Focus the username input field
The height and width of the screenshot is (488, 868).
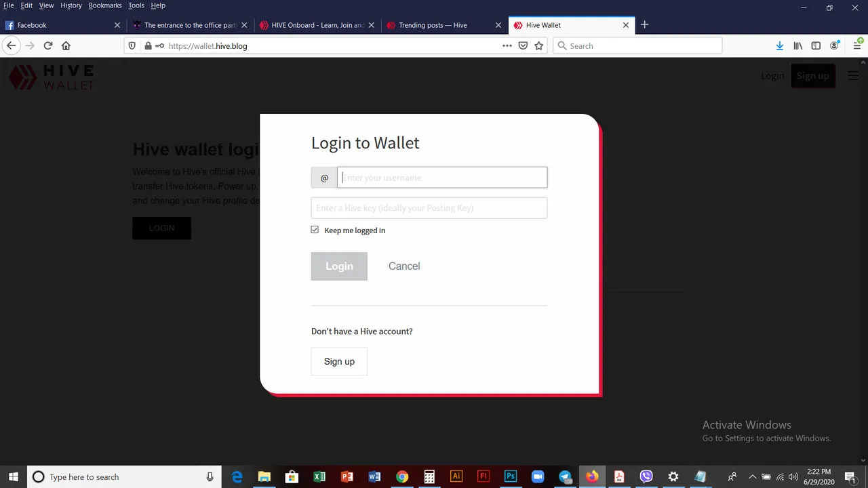coord(442,178)
